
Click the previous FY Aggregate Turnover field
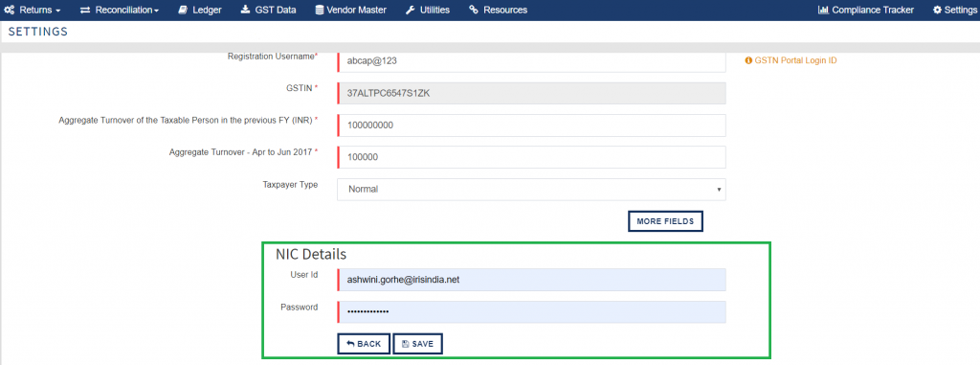coord(531,125)
